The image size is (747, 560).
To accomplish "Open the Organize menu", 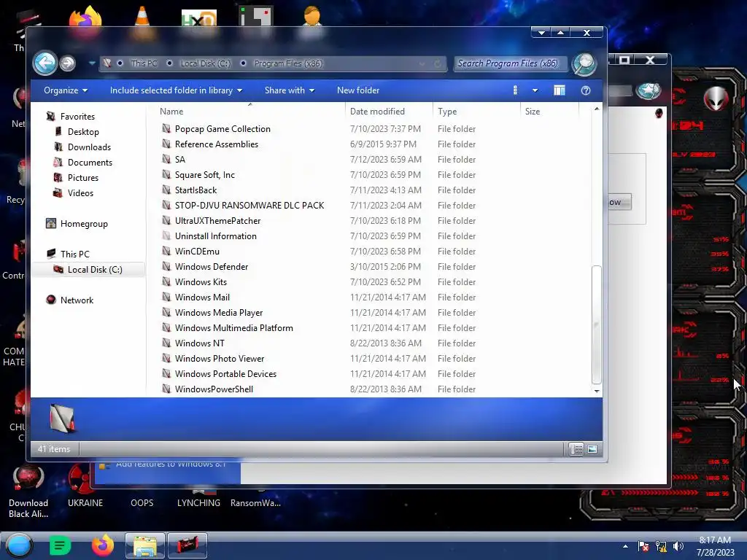I will [x=65, y=90].
